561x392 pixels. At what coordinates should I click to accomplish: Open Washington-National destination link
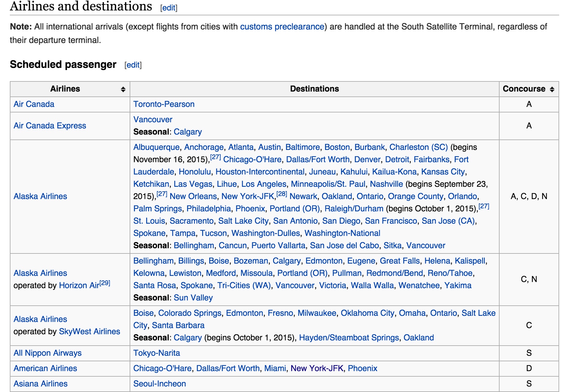[342, 233]
